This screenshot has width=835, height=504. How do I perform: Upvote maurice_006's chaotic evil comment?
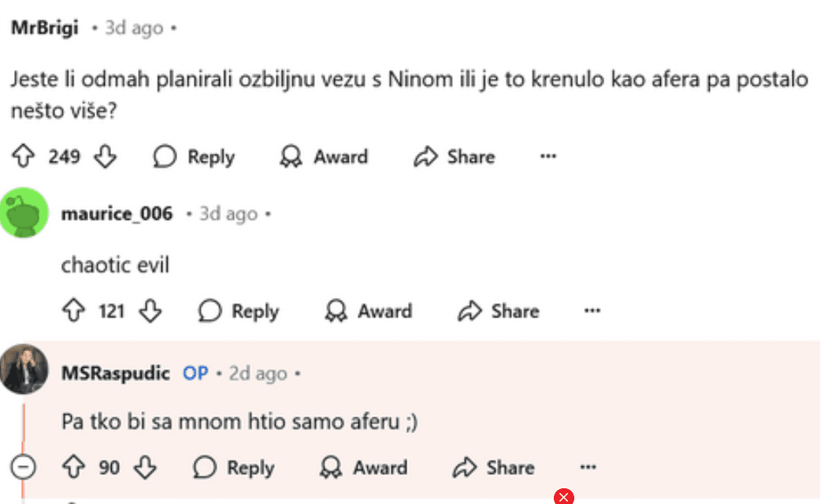tap(72, 311)
